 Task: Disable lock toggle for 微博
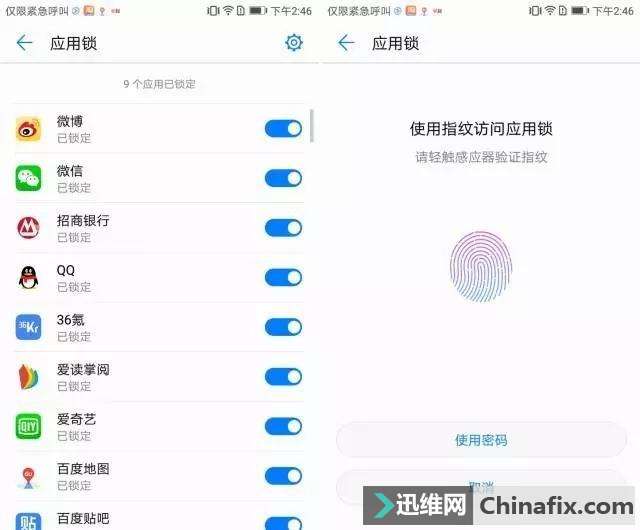[x=283, y=129]
